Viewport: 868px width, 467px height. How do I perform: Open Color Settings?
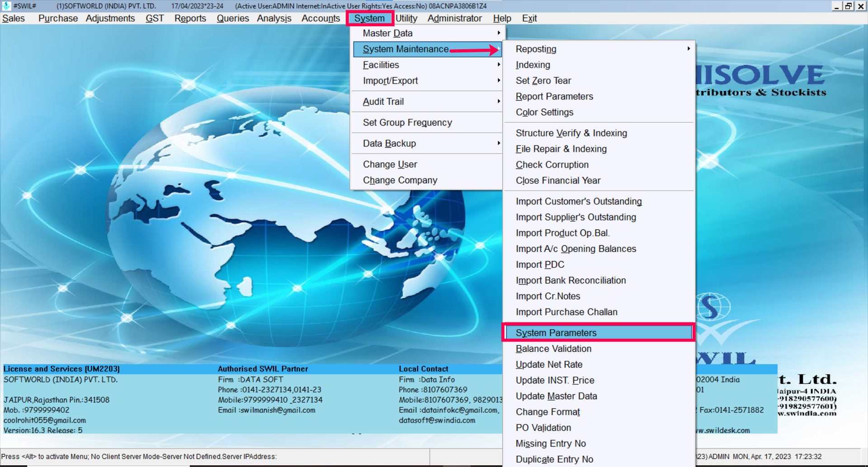click(x=599, y=112)
